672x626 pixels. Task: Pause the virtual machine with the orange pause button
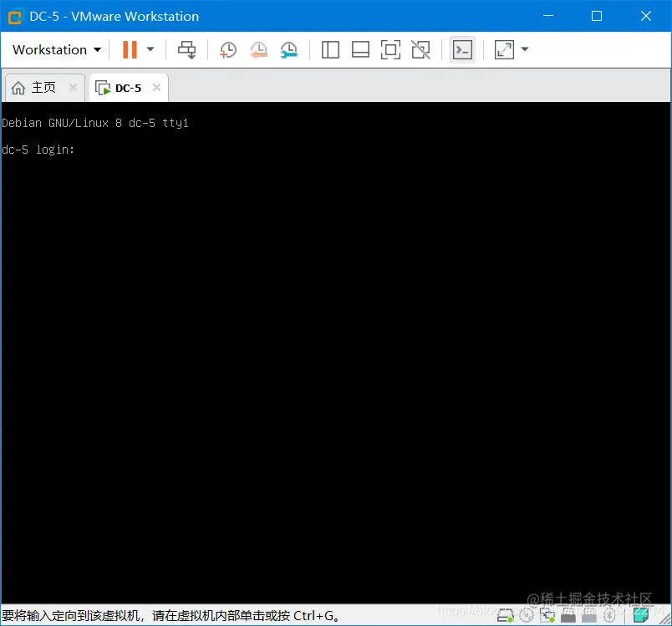click(130, 49)
